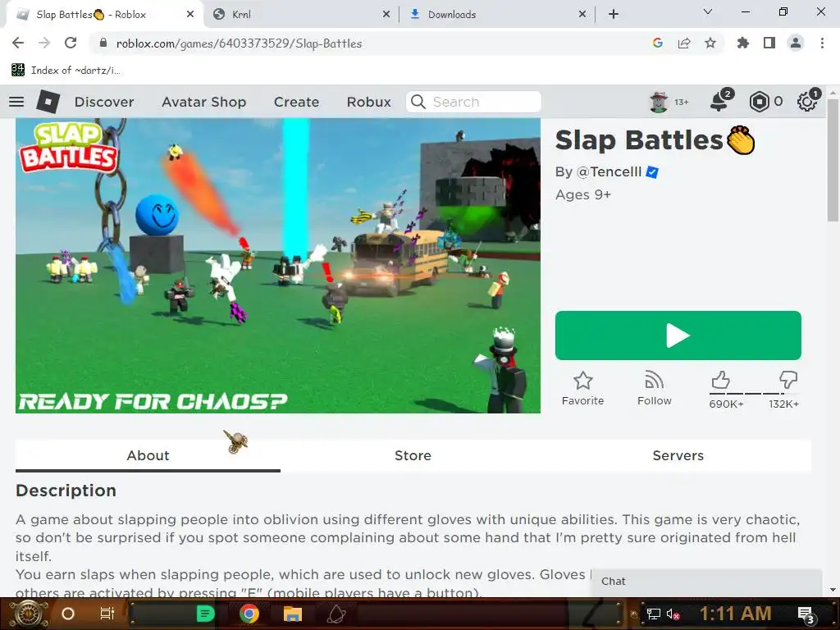Favorite the Slap Battles game
Image resolution: width=840 pixels, height=630 pixels.
583,389
